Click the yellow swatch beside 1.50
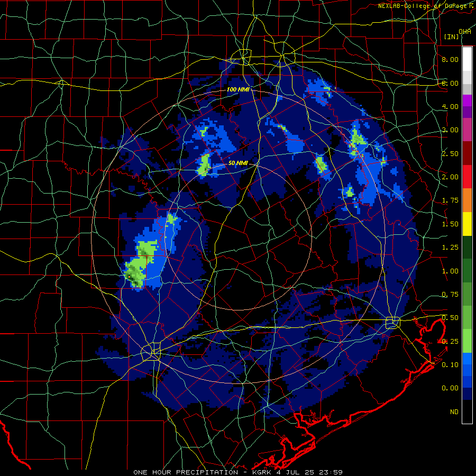Screen dimensions: 476x476 pyautogui.click(x=467, y=224)
